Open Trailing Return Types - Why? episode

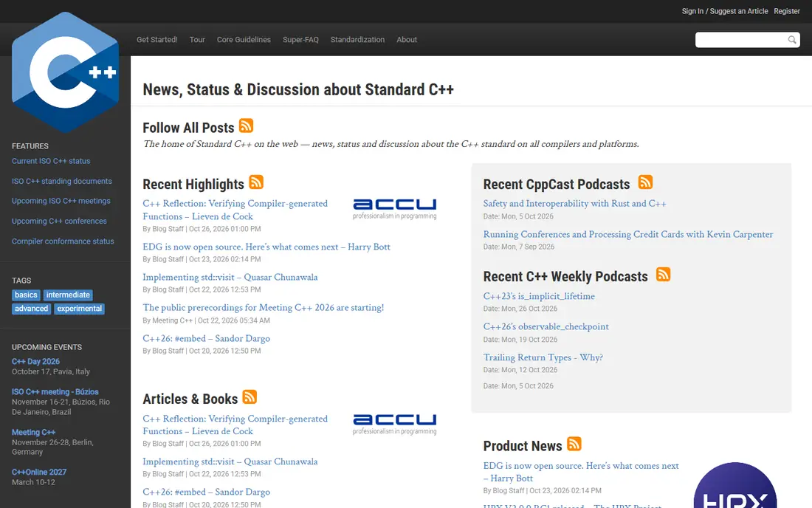(x=543, y=357)
